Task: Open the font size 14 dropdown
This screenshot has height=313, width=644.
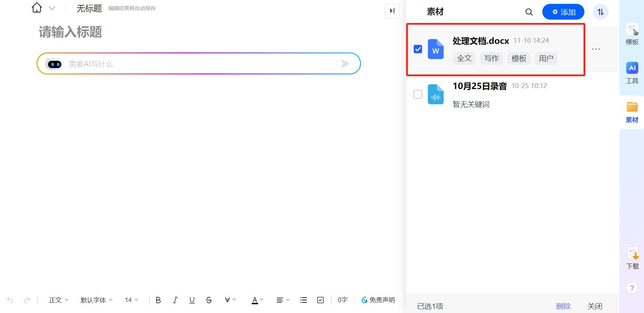Action: point(131,300)
